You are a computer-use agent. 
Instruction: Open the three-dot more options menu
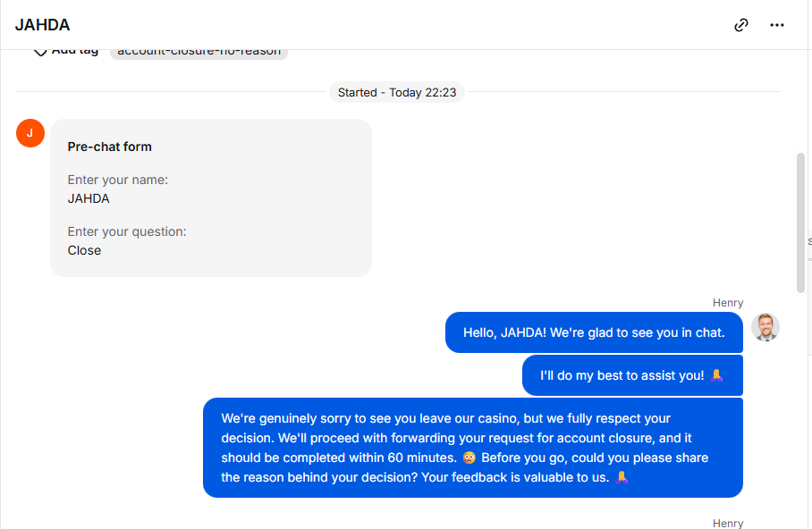pos(776,25)
